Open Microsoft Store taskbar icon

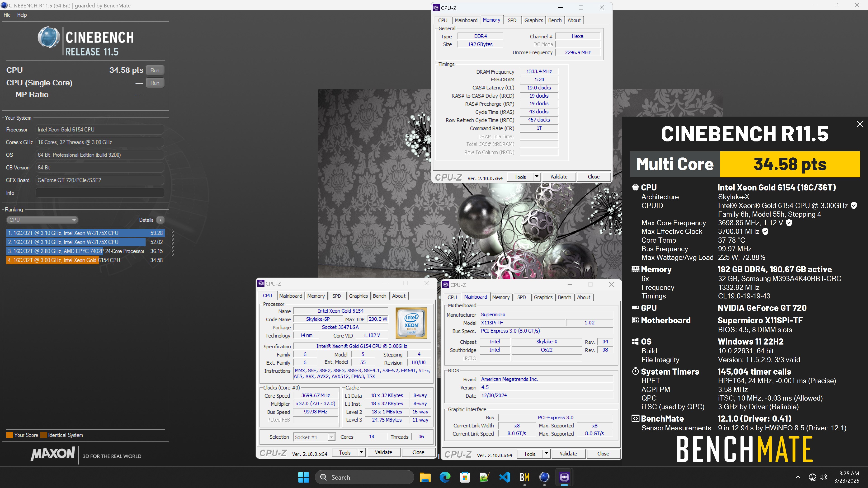click(x=465, y=477)
